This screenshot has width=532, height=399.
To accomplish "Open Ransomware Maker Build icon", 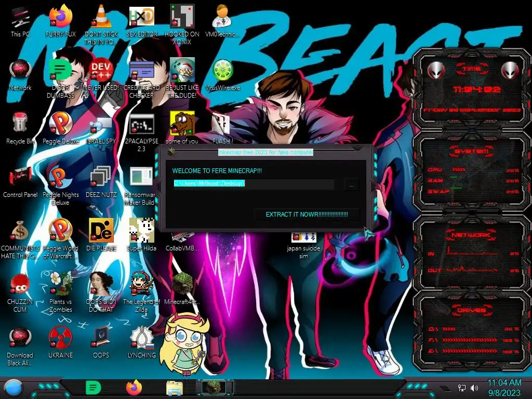I will pyautogui.click(x=142, y=185).
